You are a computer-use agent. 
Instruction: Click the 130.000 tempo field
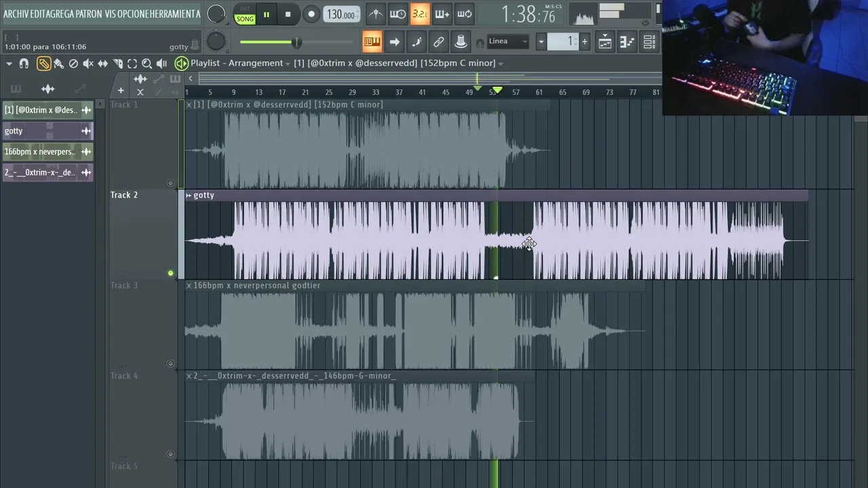click(342, 15)
